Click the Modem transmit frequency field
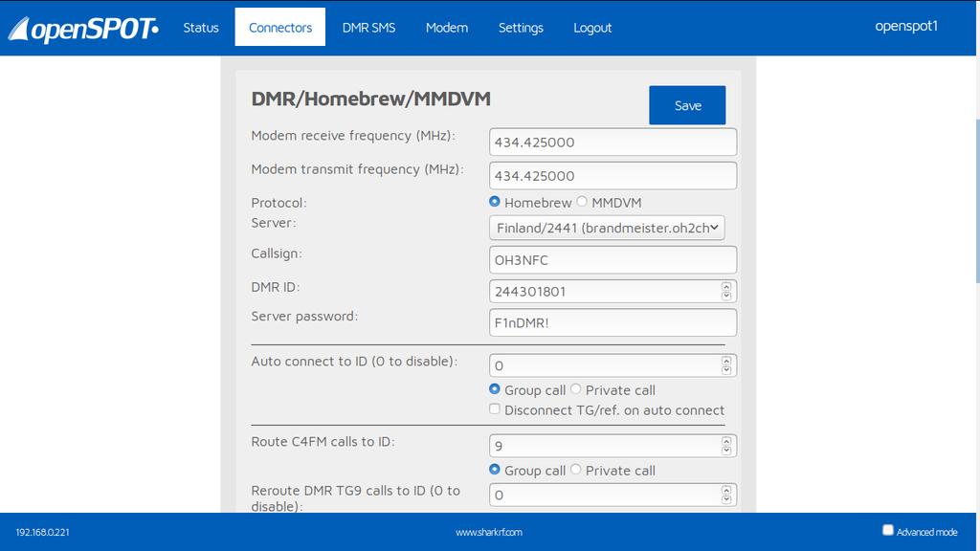 [x=612, y=176]
